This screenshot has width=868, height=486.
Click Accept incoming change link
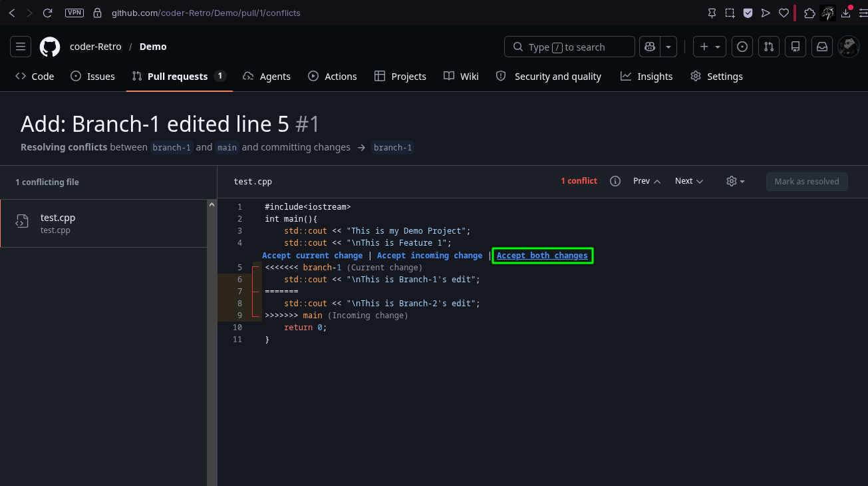pyautogui.click(x=430, y=256)
